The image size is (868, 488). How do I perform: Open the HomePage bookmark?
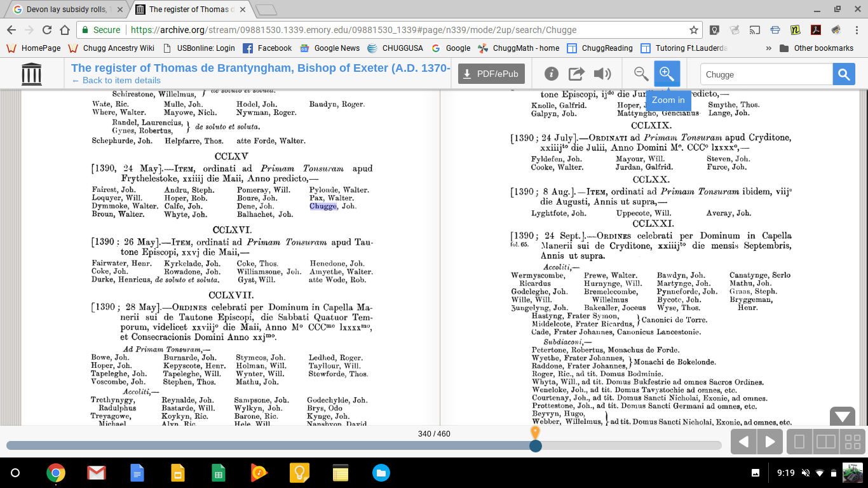click(33, 48)
